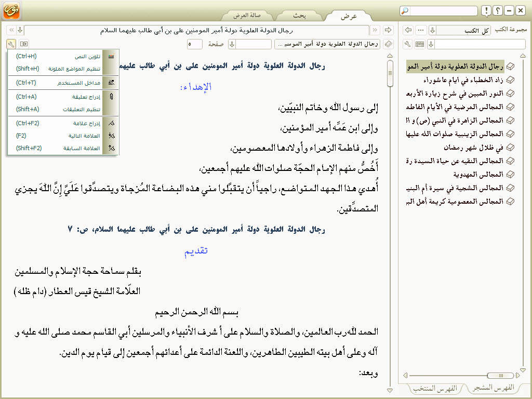Click the previous bookmark (Shift+F2) icon

[111, 148]
